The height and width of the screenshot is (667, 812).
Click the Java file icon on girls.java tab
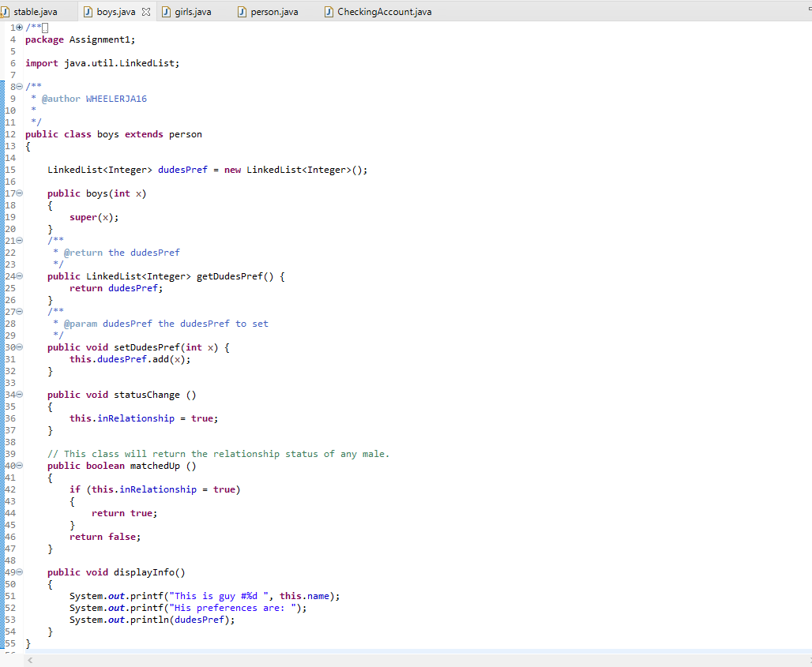click(164, 11)
